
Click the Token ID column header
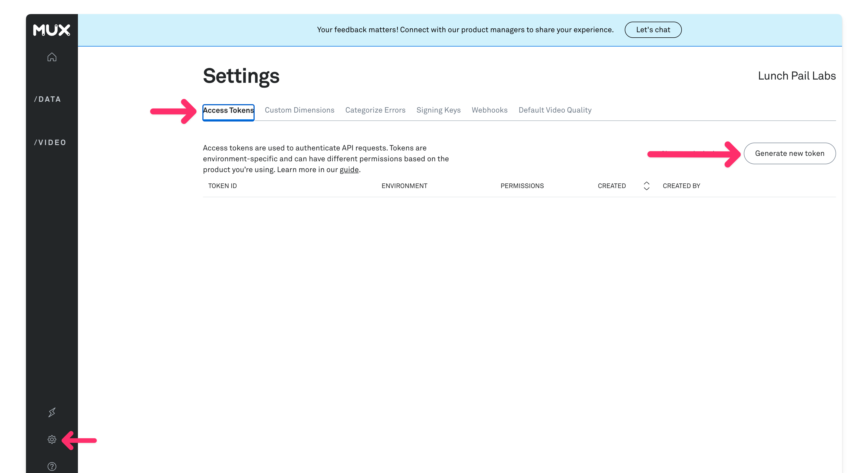pyautogui.click(x=222, y=186)
